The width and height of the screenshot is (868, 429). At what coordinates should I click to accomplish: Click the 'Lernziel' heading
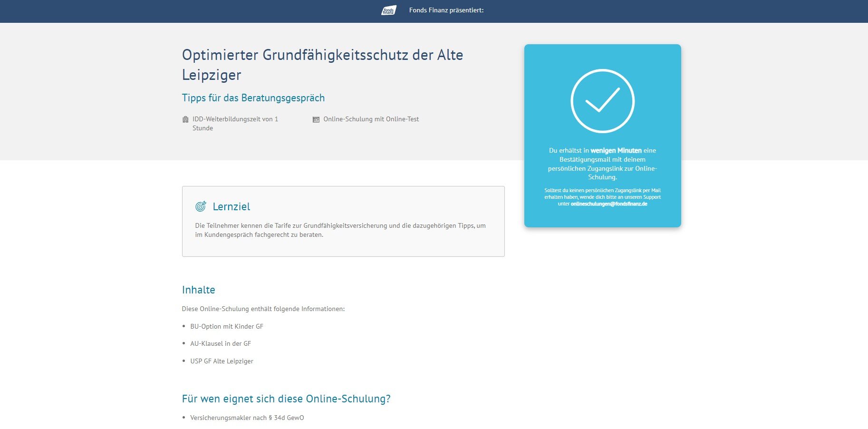231,206
